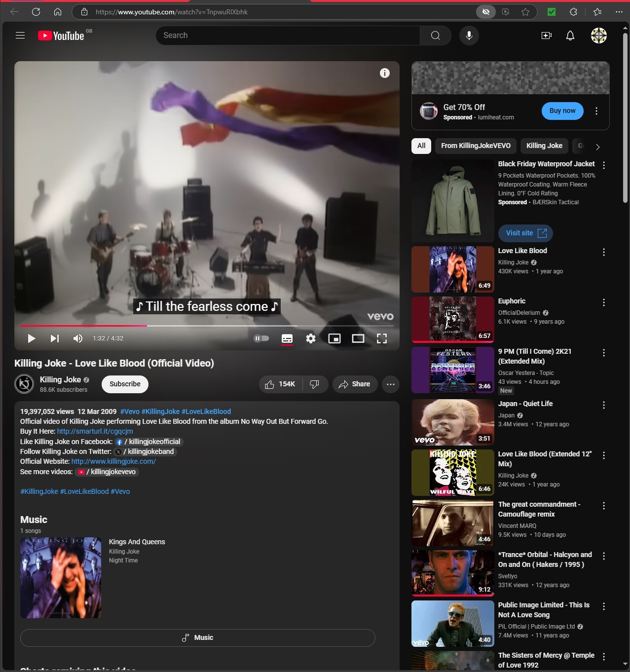Share the video
This screenshot has width=630, height=672.
coord(355,384)
